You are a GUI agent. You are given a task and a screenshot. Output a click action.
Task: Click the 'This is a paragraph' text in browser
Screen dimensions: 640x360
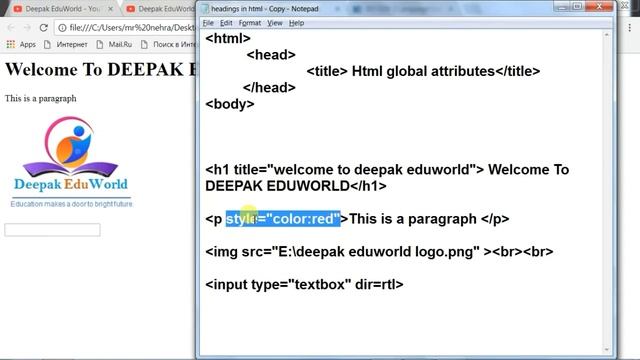click(x=40, y=98)
